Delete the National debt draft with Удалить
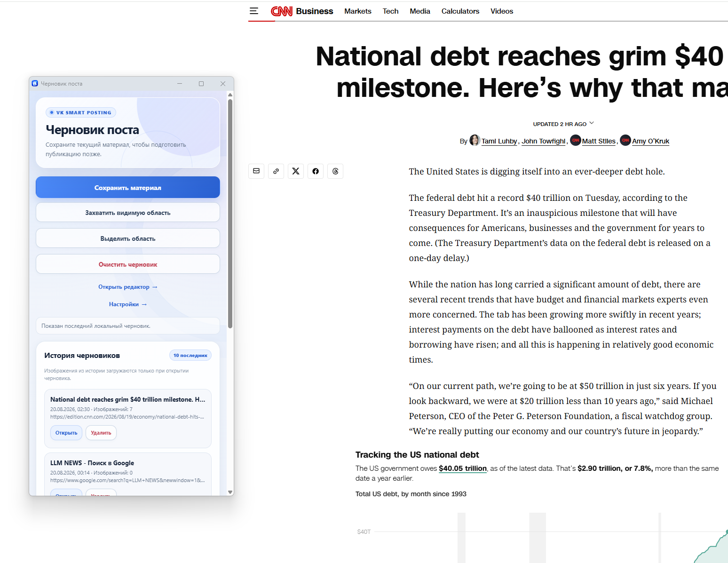 101,433
